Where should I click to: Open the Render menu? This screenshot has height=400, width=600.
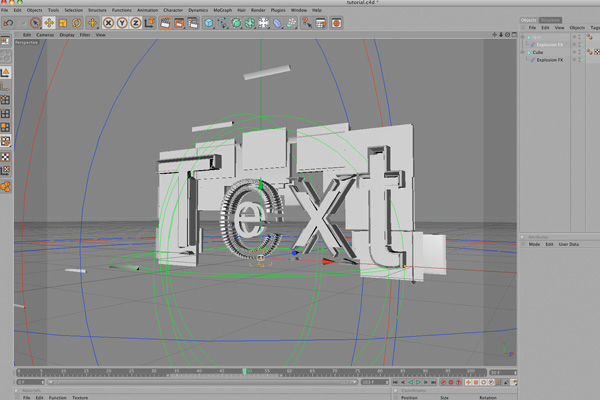coord(258,10)
